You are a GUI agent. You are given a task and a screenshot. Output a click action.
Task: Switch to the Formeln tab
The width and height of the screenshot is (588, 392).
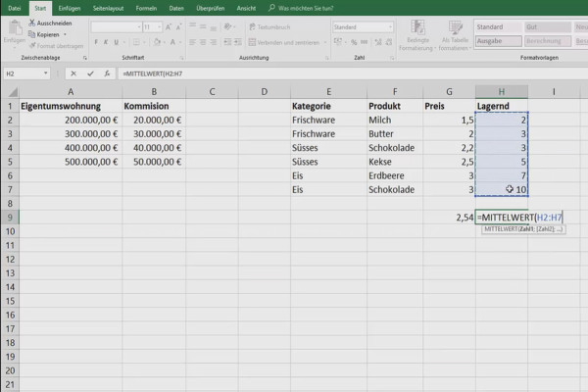(x=146, y=8)
